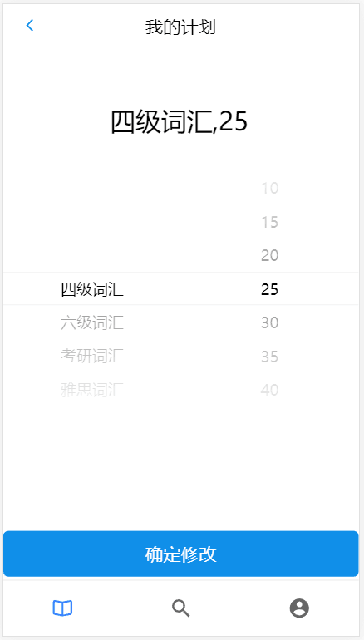Select 雅思词汇 in the picker
The width and height of the screenshot is (364, 640).
92,390
